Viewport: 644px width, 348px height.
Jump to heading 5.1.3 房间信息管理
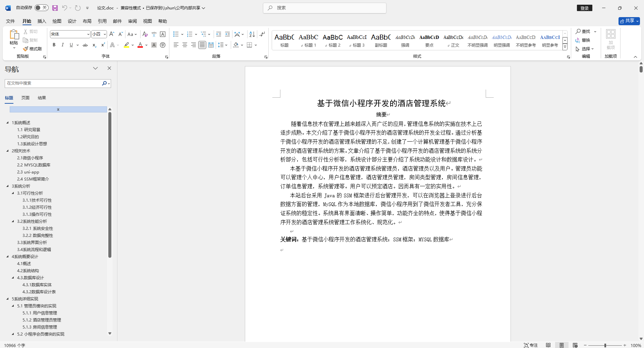(40, 327)
